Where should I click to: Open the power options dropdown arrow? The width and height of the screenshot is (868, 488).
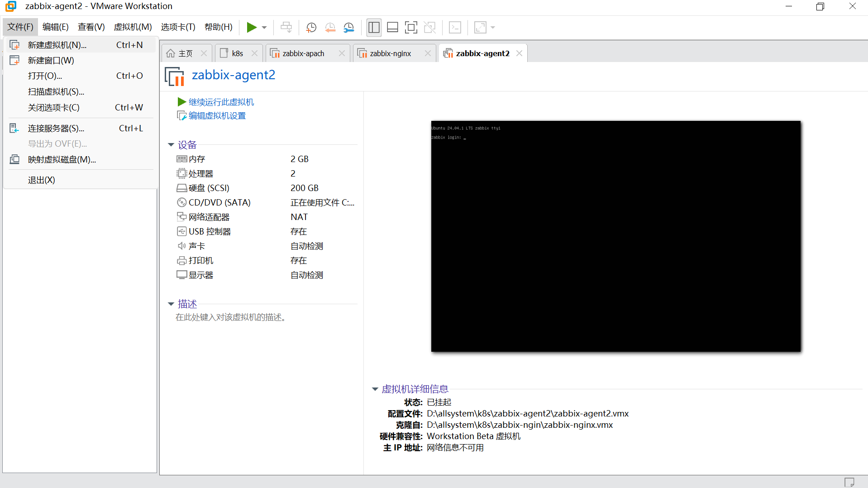point(264,28)
